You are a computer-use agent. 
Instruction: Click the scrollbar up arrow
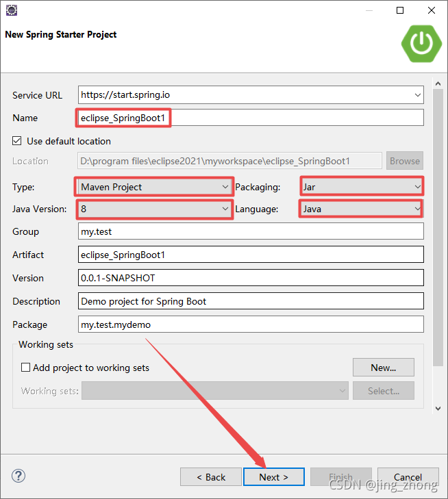coord(438,84)
